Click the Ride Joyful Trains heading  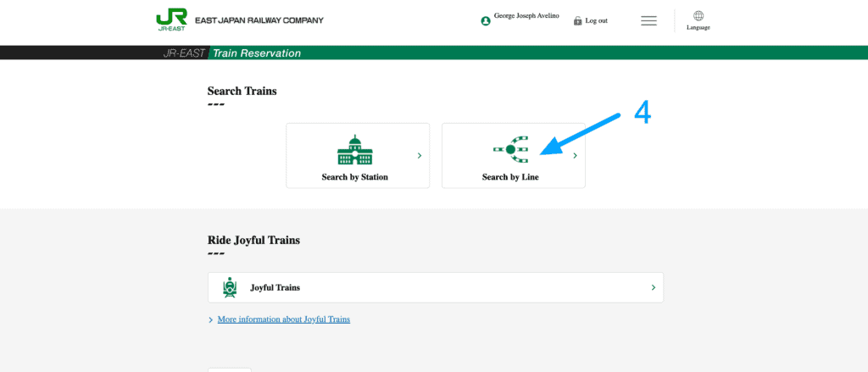point(253,241)
